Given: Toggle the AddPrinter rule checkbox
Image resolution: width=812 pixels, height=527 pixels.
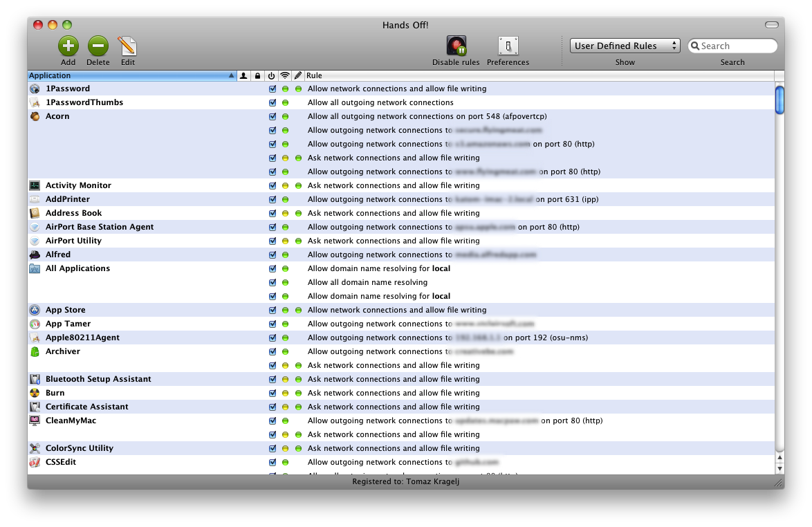Looking at the screenshot, I should [x=273, y=199].
